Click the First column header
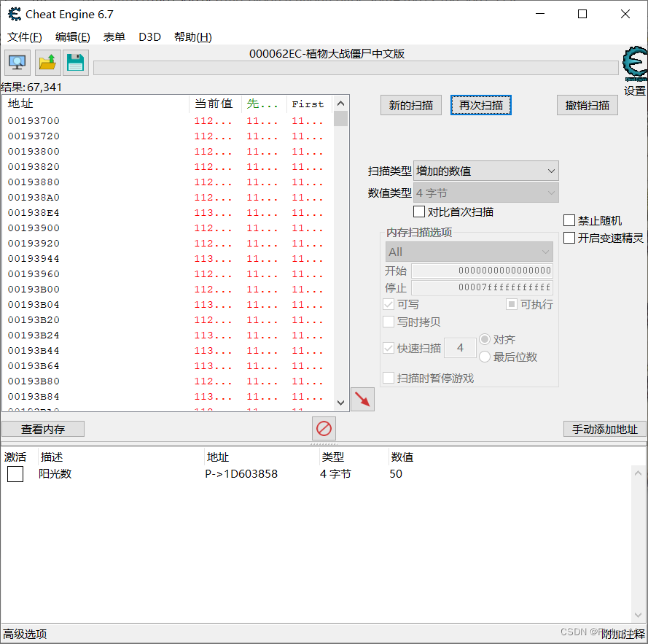Image resolution: width=648 pixels, height=644 pixels. pyautogui.click(x=309, y=104)
